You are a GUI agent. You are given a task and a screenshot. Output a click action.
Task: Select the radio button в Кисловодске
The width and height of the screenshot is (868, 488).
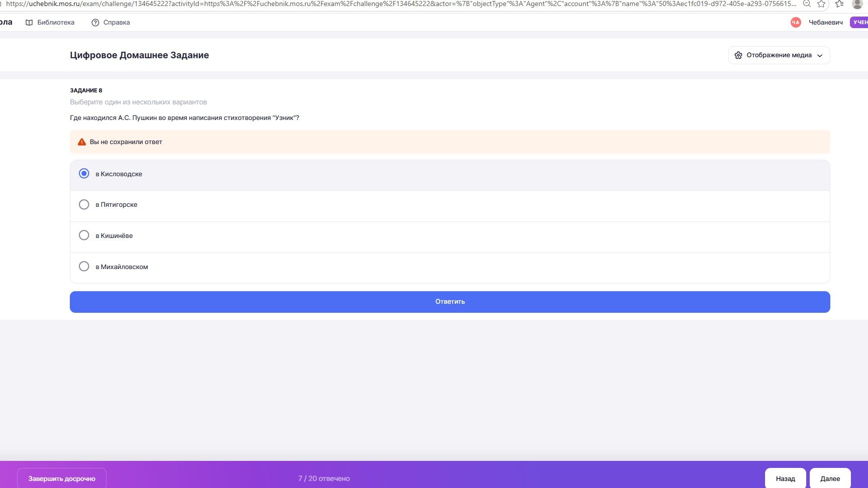[x=84, y=174]
